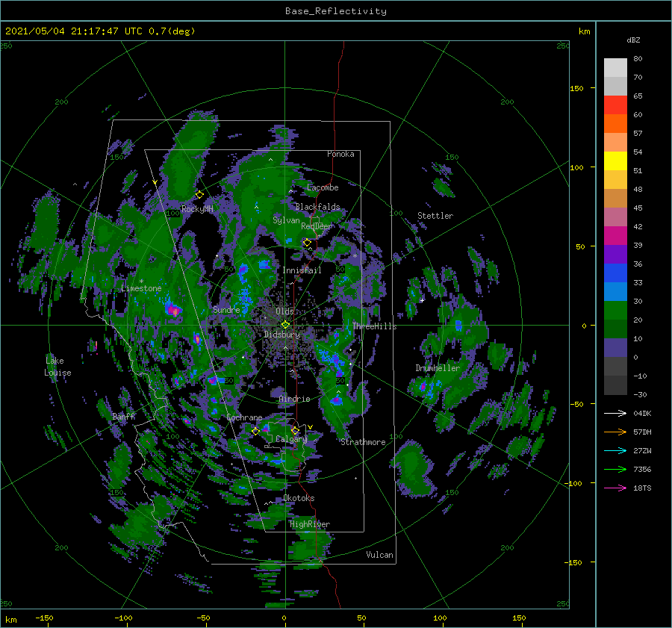Click the Ponoka city label

(340, 154)
